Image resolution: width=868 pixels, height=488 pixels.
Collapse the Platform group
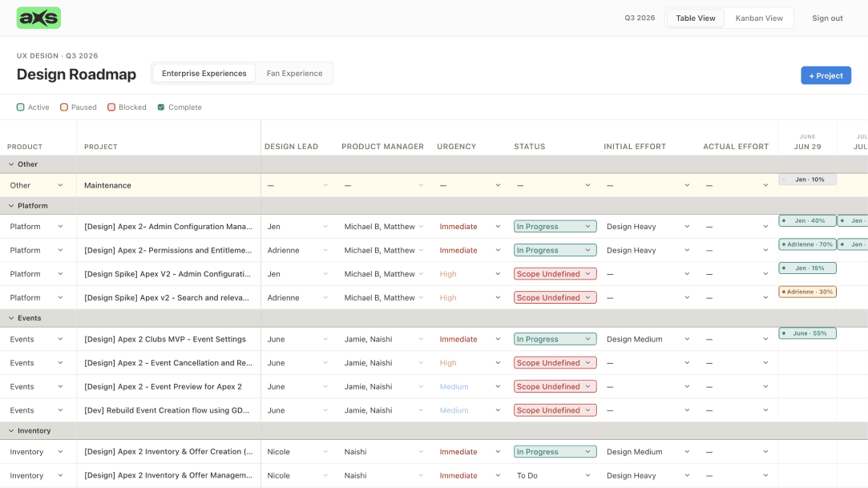pos(11,206)
